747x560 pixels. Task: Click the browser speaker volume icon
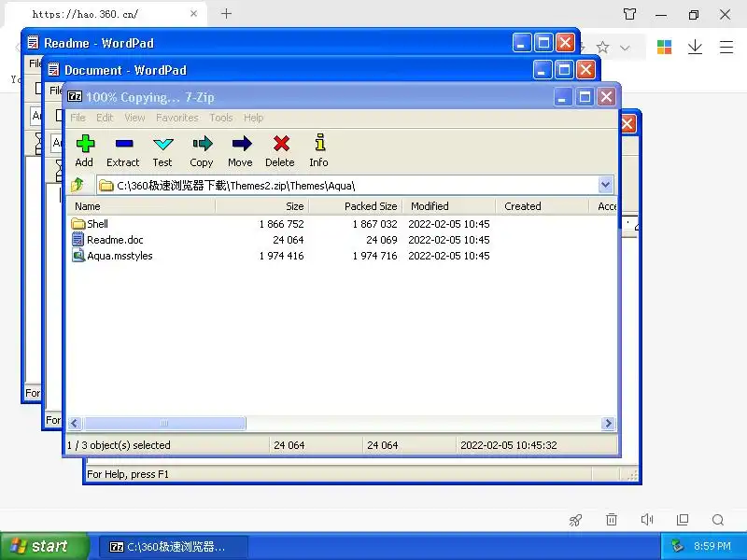[x=647, y=520]
